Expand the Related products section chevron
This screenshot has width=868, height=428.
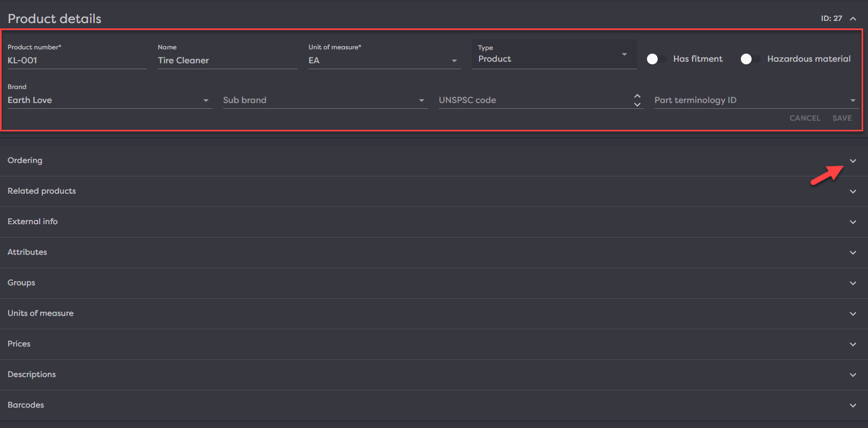853,191
